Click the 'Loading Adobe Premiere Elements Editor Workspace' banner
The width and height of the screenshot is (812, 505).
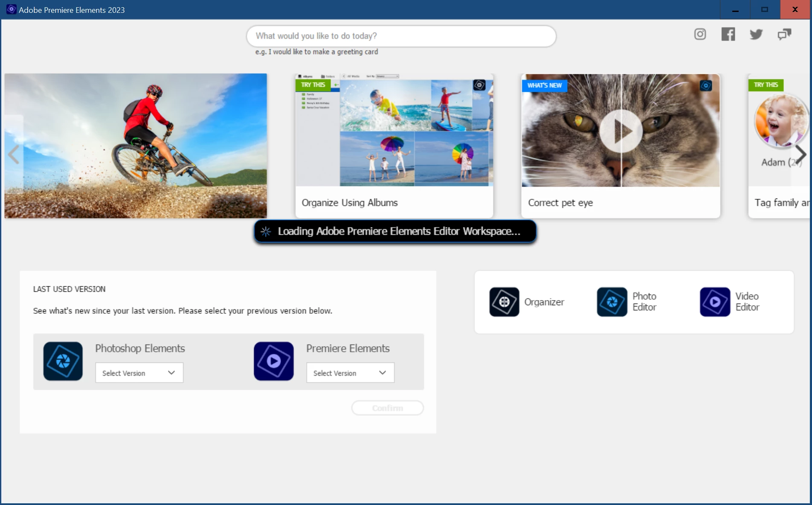tap(395, 231)
